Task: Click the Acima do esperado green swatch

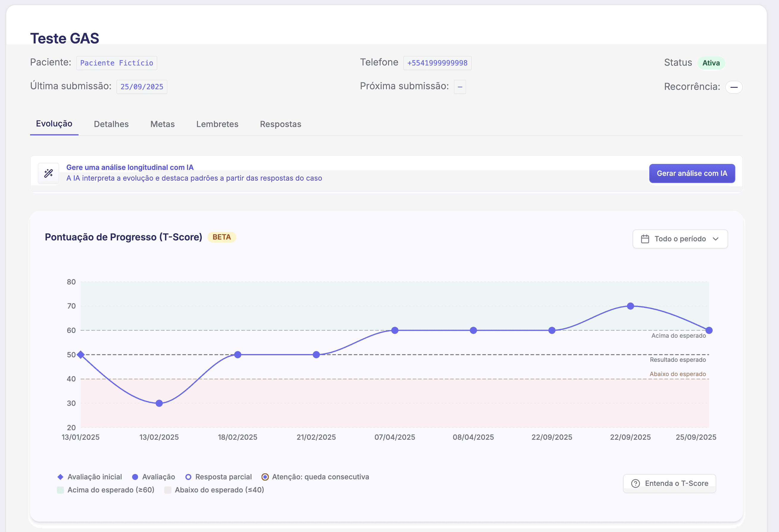Action: tap(60, 490)
